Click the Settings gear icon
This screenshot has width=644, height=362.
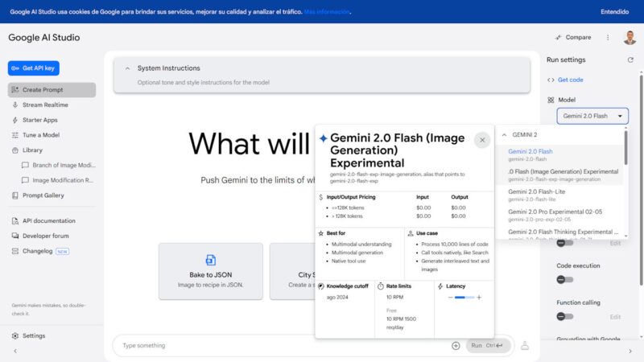point(15,335)
